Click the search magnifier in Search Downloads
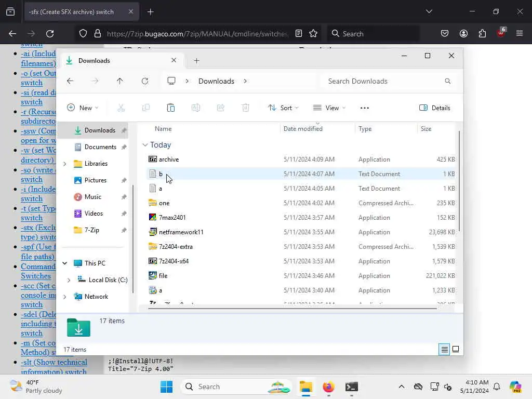The height and width of the screenshot is (399, 532). click(447, 81)
